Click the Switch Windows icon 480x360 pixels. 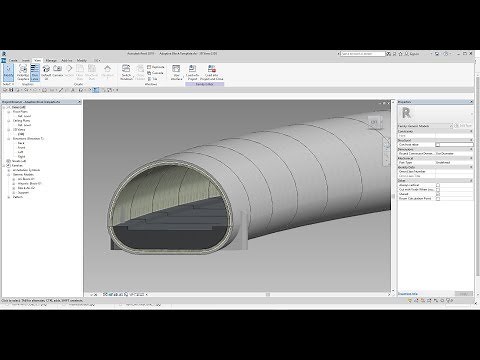click(126, 69)
